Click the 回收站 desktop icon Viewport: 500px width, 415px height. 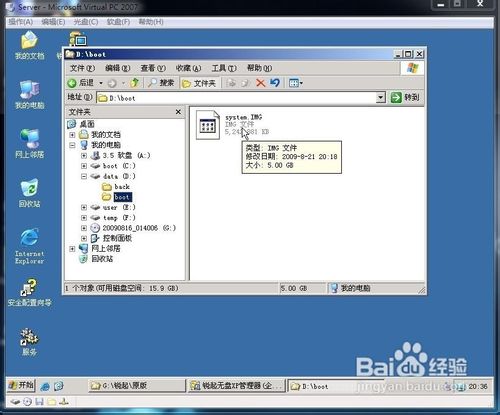[29, 193]
